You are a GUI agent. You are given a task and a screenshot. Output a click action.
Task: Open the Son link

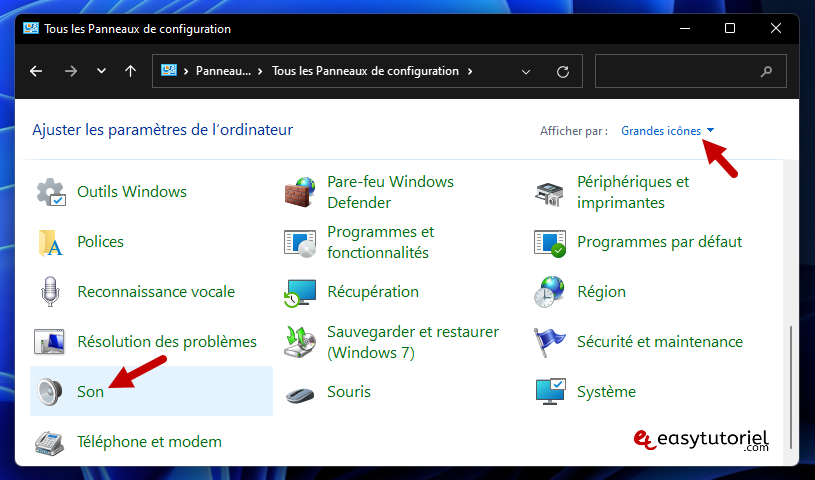90,392
